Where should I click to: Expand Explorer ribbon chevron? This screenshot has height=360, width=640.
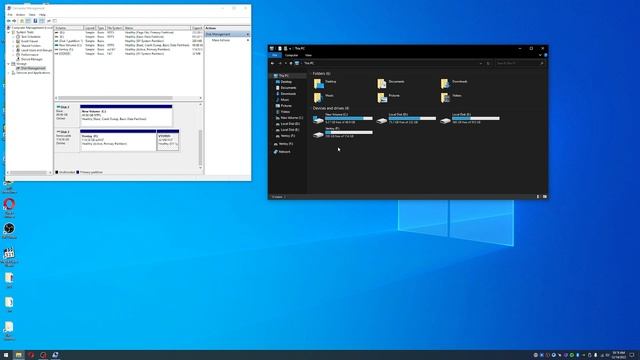[x=540, y=55]
